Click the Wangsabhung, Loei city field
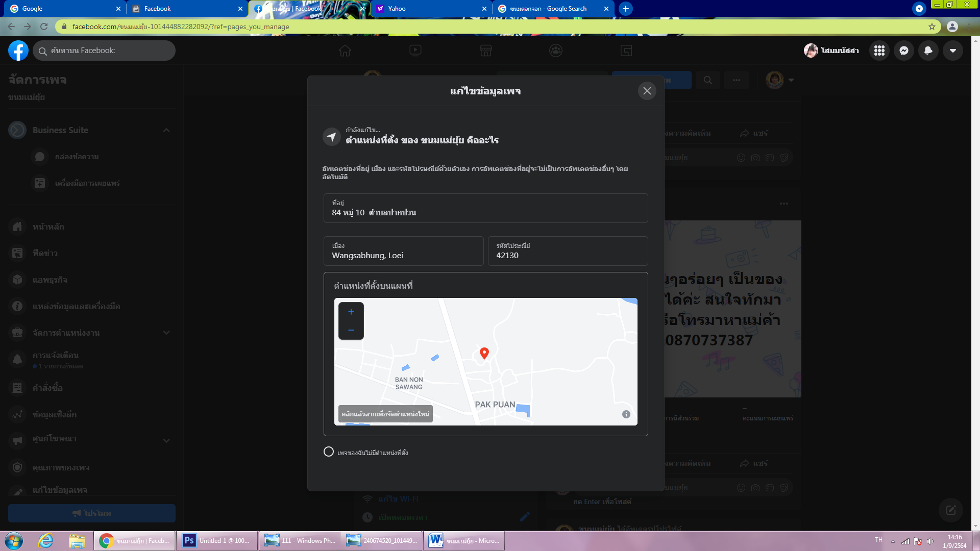 click(x=403, y=251)
